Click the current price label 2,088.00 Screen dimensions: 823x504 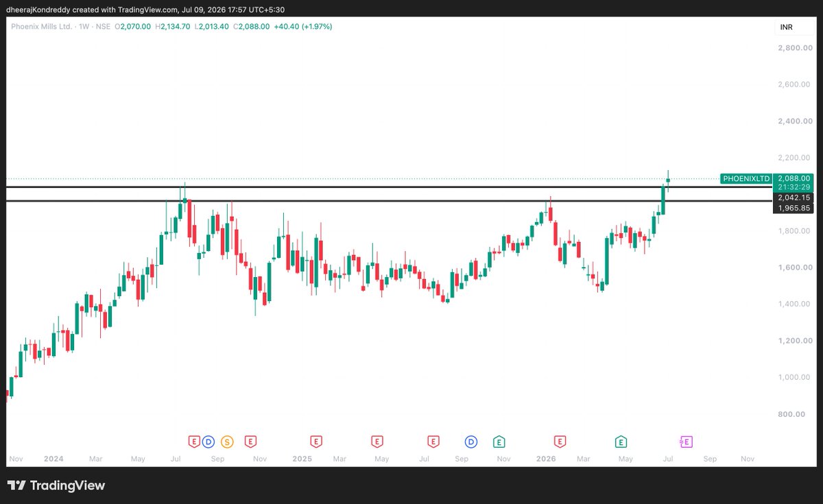pos(794,178)
